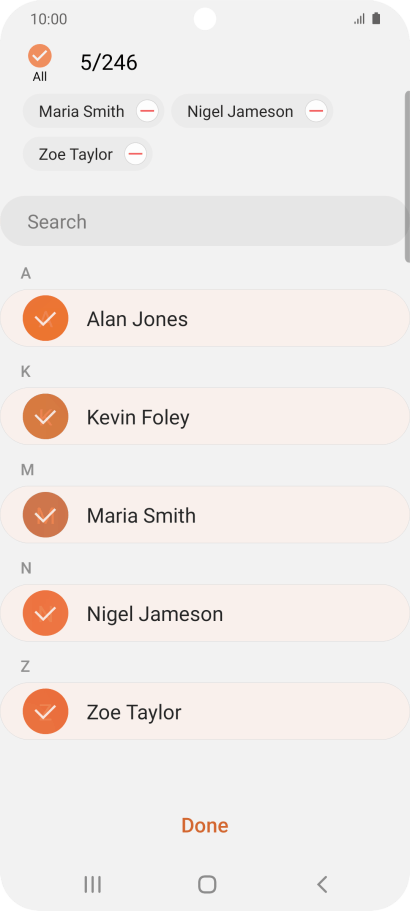This screenshot has width=410, height=911.
Task: Open recent apps navigation icon
Action: tap(93, 884)
